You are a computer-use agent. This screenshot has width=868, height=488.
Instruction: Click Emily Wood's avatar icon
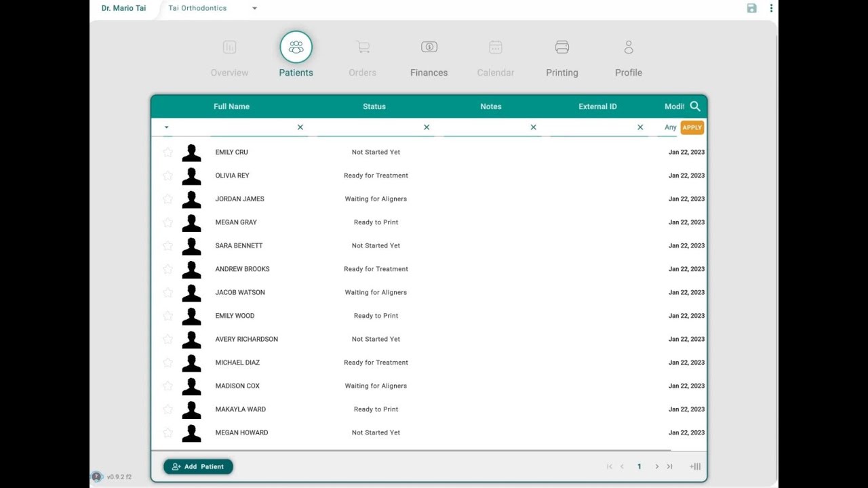click(191, 317)
